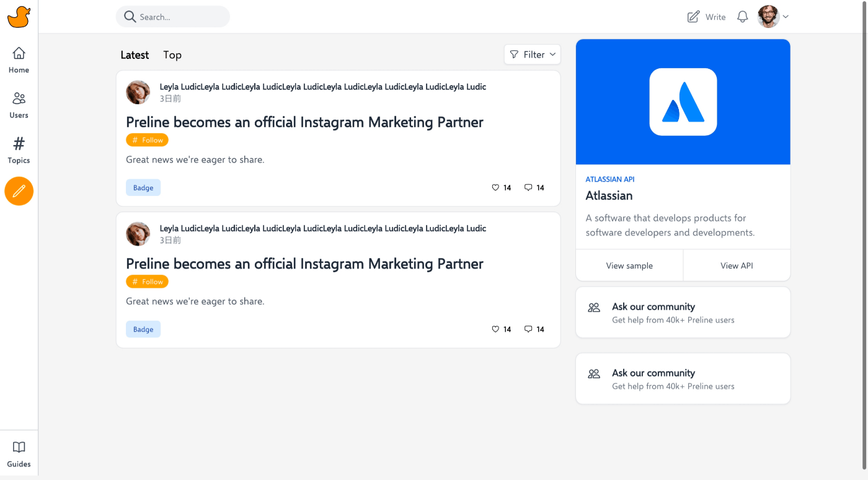Like the first post with heart icon
The width and height of the screenshot is (868, 480).
tap(495, 187)
